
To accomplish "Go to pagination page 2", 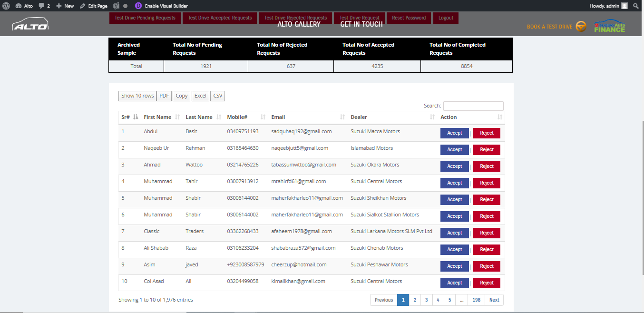I will coord(415,300).
